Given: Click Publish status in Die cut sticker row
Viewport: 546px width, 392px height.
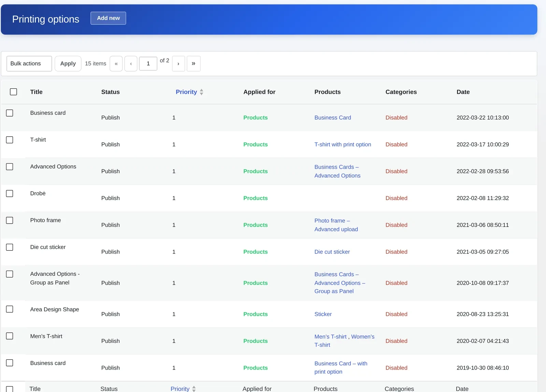Looking at the screenshot, I should click(x=110, y=252).
